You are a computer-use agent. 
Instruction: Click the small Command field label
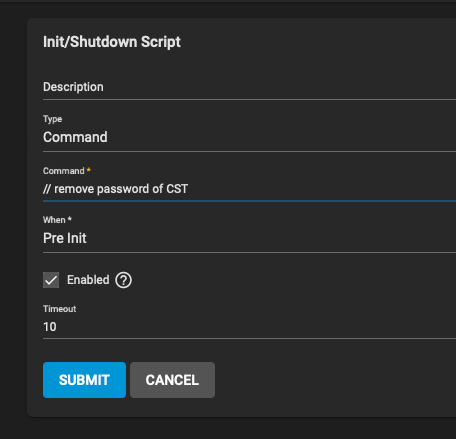click(x=63, y=171)
